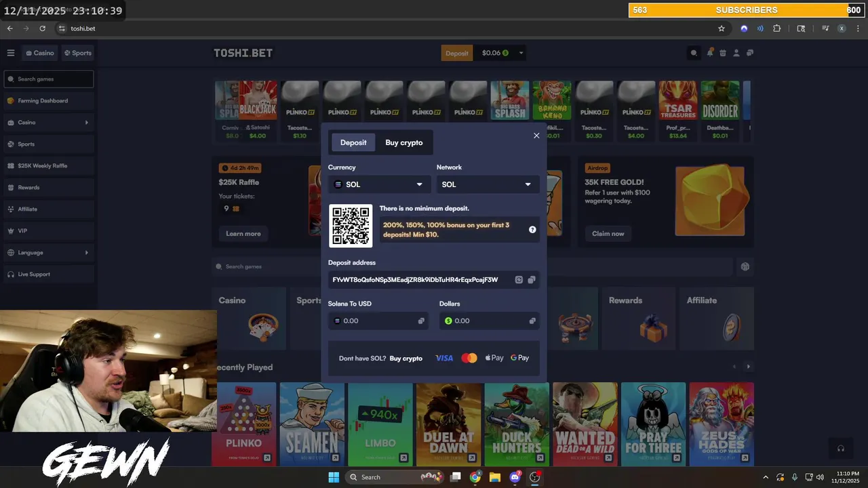This screenshot has width=868, height=488.
Task: Click the TOSHI.BET logo
Action: (243, 53)
